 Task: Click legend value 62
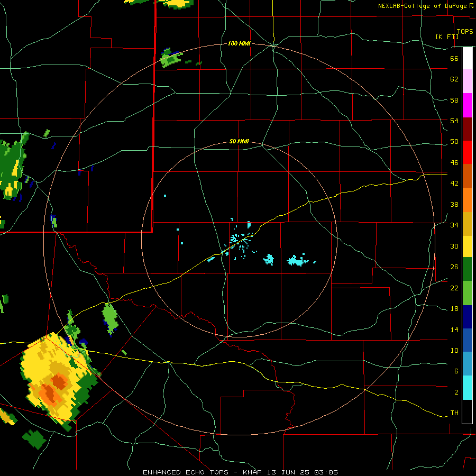454,79
